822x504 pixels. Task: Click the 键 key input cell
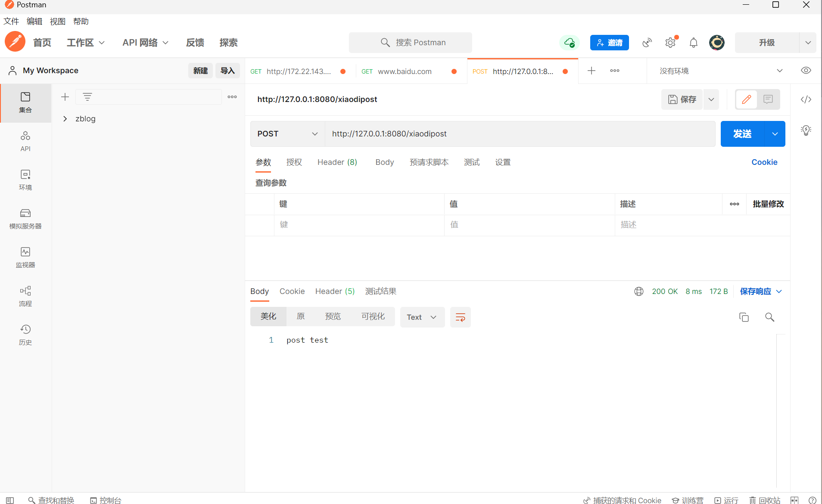pyautogui.click(x=359, y=225)
